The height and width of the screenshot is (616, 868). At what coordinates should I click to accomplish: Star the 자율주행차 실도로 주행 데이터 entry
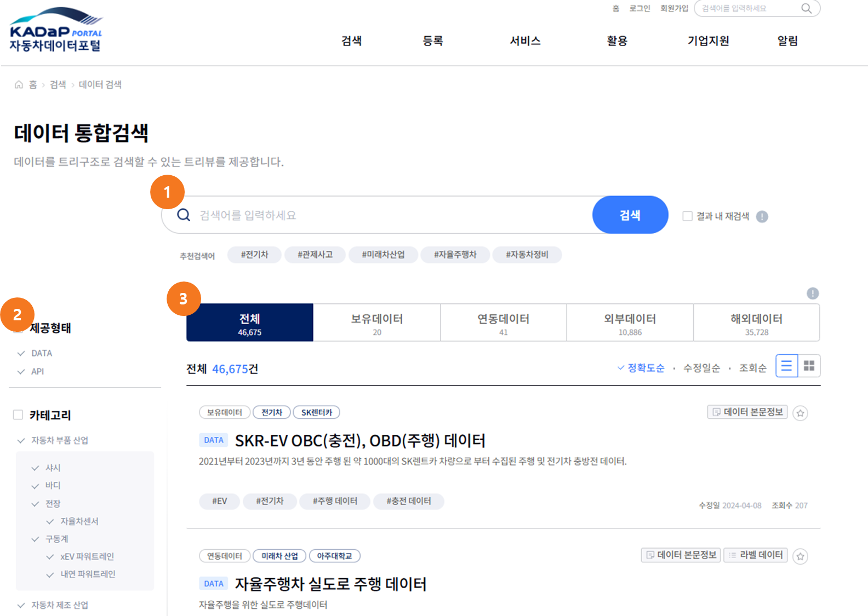[x=800, y=556]
